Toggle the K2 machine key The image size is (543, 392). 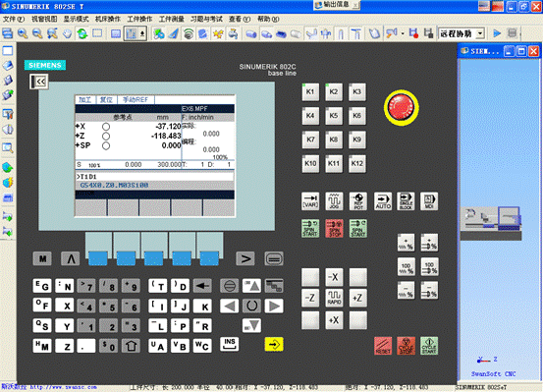point(334,92)
